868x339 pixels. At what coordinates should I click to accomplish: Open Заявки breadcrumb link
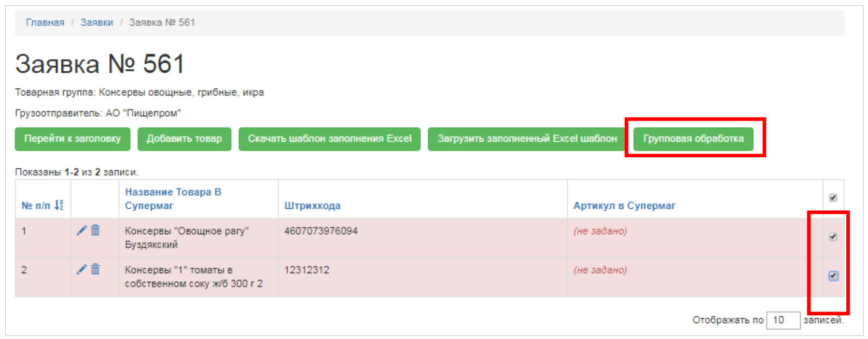(x=97, y=23)
